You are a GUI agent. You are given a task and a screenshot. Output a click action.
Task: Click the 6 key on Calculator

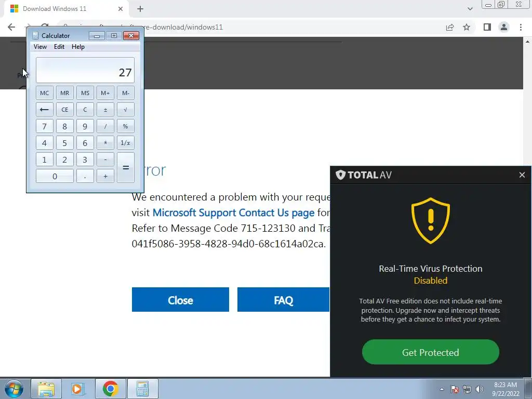(x=85, y=143)
